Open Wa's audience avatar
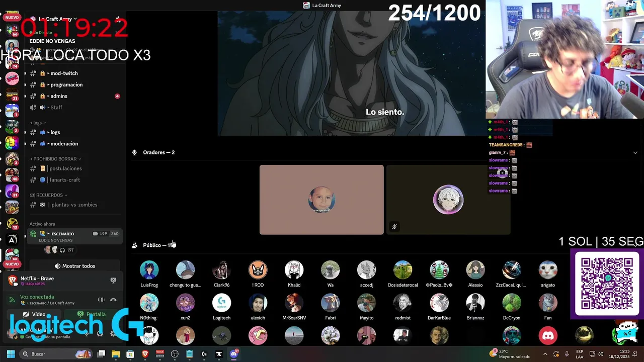Screen dimensions: 644x362 point(330,270)
